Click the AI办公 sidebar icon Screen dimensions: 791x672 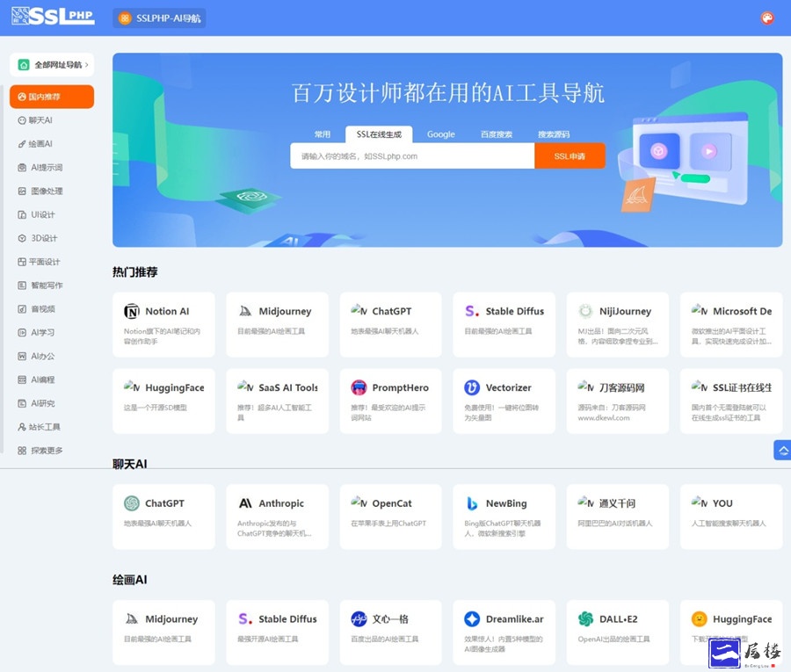[22, 357]
